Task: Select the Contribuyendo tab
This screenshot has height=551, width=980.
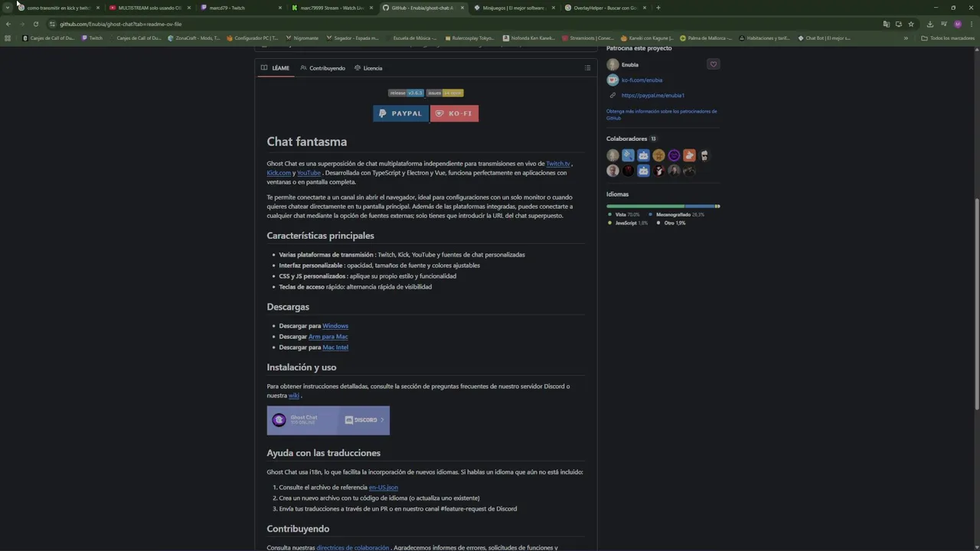Action: tap(323, 68)
